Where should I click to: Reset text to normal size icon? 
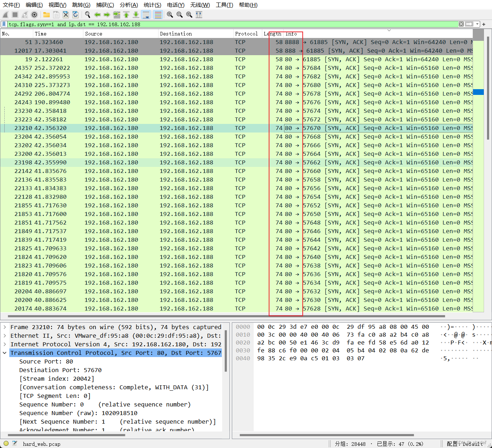[189, 15]
